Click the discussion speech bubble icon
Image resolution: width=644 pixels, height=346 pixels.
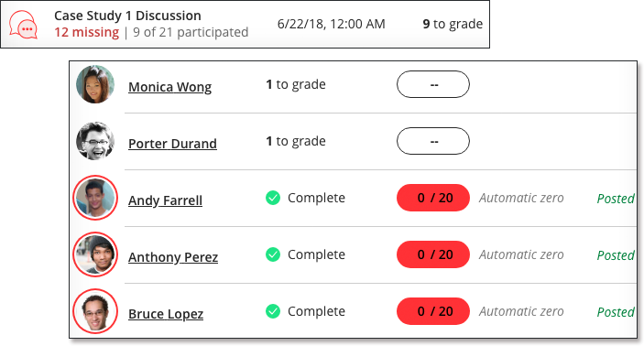tap(24, 25)
